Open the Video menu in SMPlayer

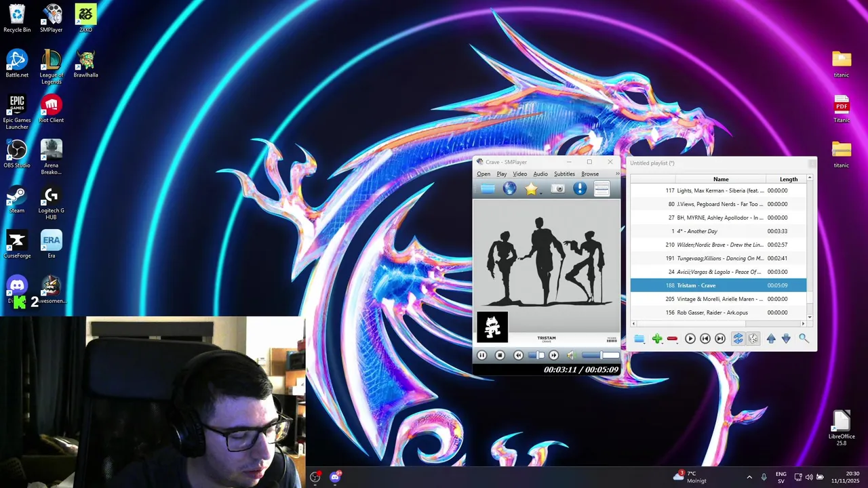(x=520, y=174)
